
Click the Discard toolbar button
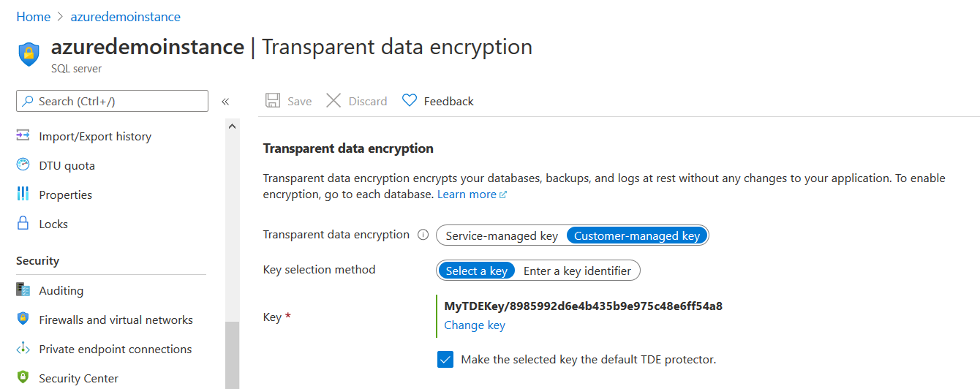click(x=357, y=101)
